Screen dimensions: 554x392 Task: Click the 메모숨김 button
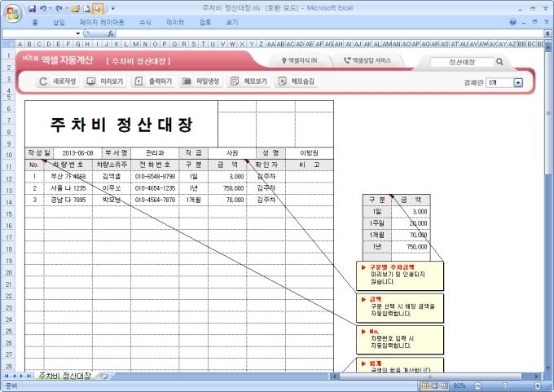click(x=297, y=81)
